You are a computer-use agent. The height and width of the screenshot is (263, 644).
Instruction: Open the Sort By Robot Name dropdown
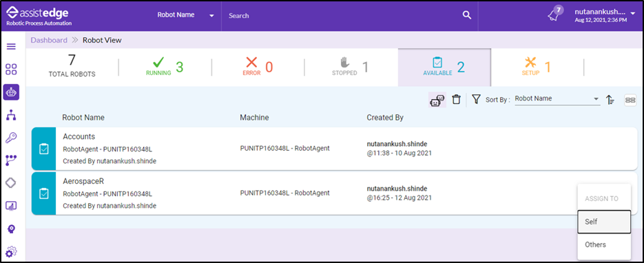557,99
